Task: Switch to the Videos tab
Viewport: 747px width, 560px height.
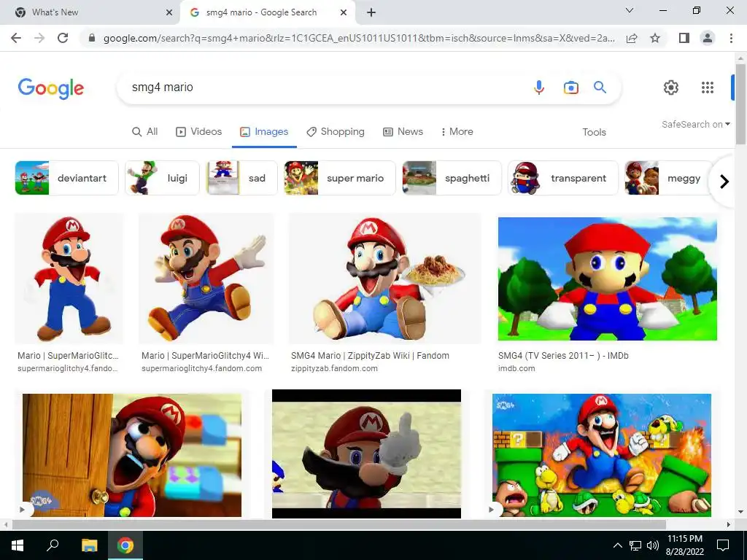Action: pos(198,131)
